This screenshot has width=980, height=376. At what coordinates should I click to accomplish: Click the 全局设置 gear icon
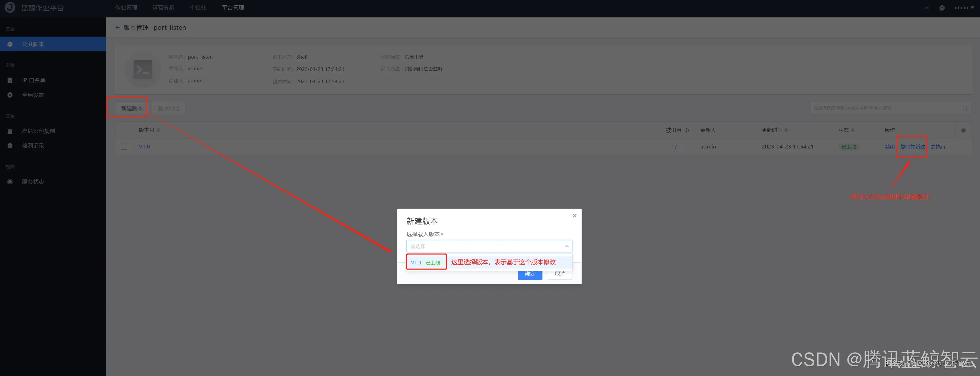coord(10,95)
